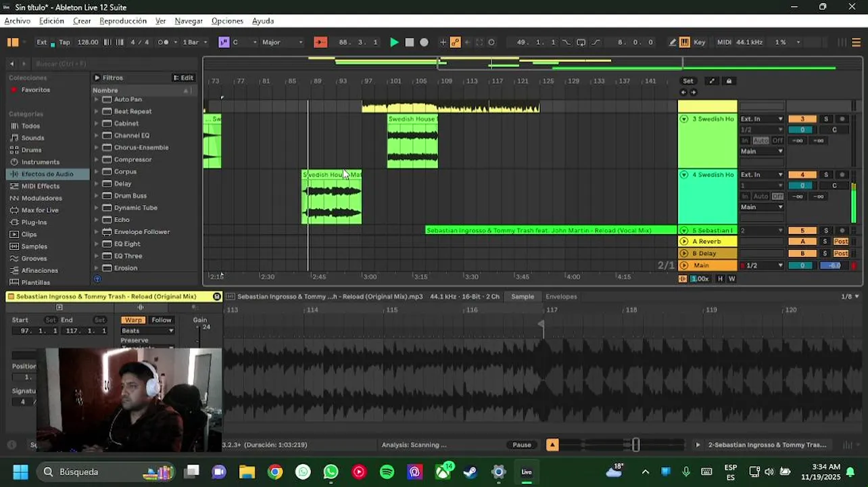This screenshot has width=868, height=487.
Task: Edit the 128.00 tempo field
Action: click(88, 42)
